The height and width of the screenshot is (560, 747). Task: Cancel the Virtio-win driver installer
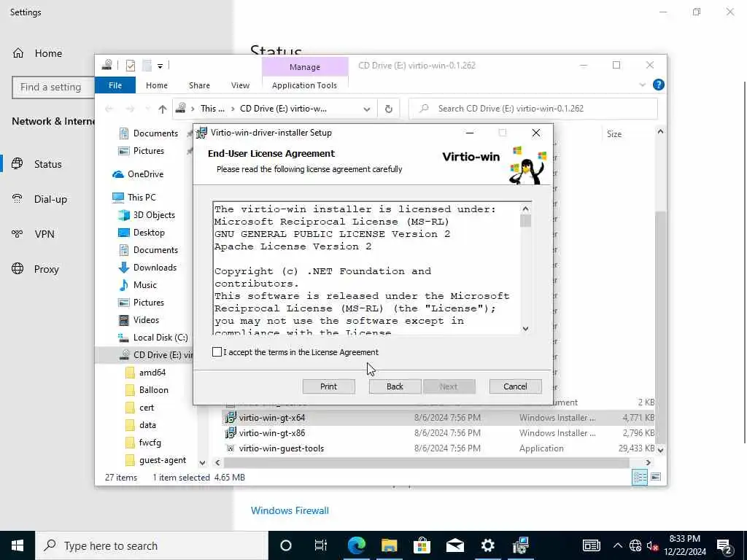(x=516, y=386)
